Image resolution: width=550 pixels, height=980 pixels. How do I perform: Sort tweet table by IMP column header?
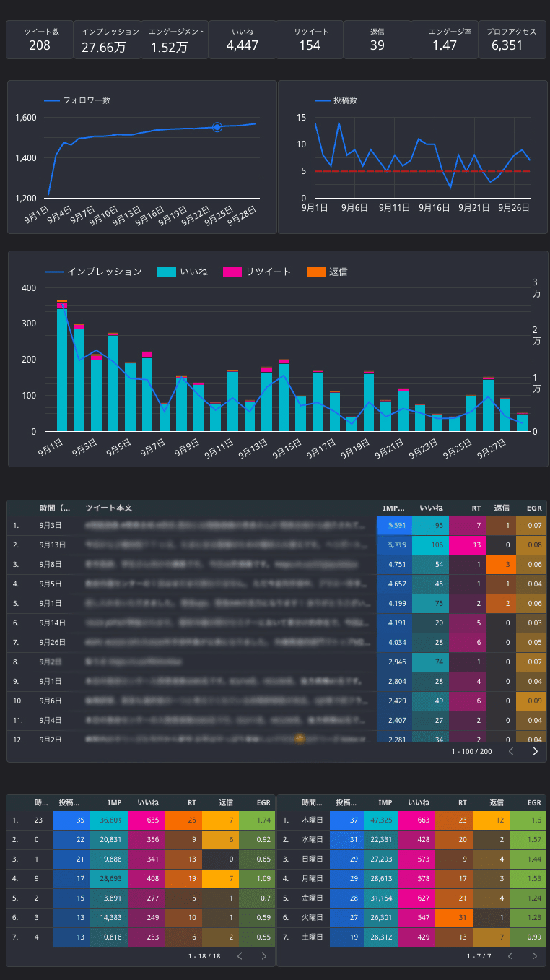393,508
